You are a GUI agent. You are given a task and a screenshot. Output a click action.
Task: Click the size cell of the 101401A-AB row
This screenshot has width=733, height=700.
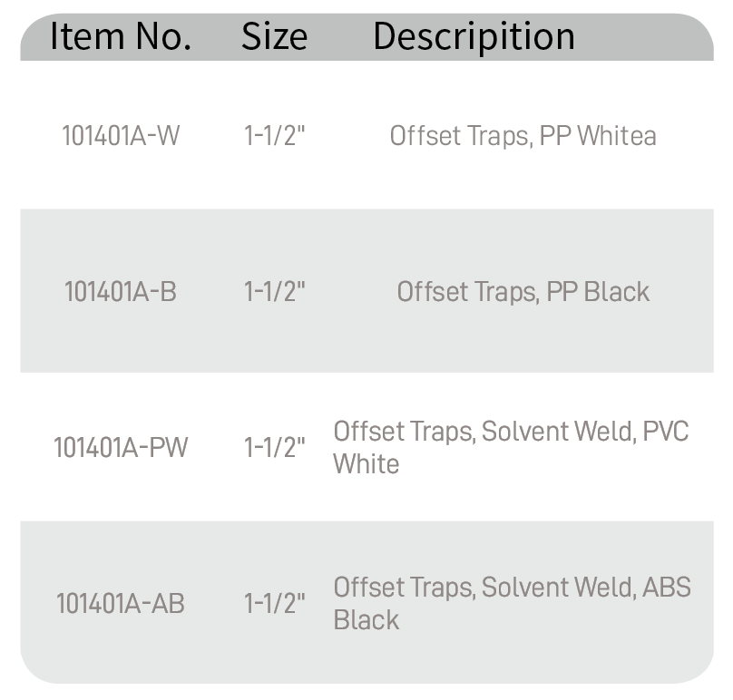tap(274, 603)
